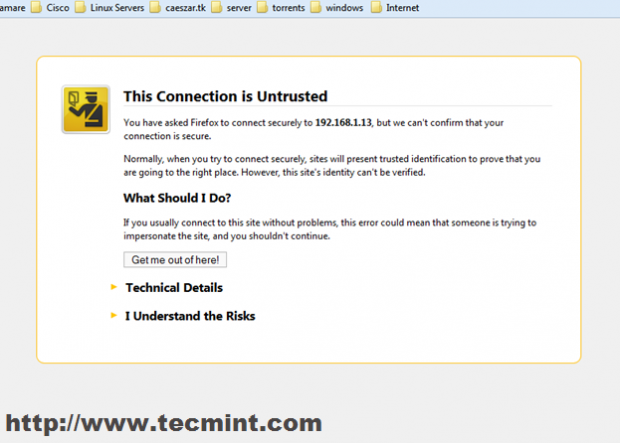620x443 pixels.
Task: Click the folder icon next to Internet
Action: click(376, 7)
